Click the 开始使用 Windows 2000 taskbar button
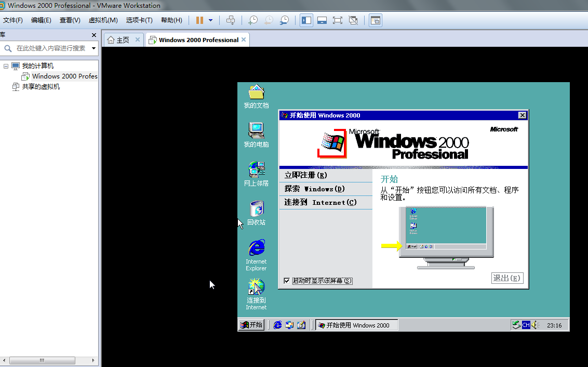The width and height of the screenshot is (588, 367). 357,325
